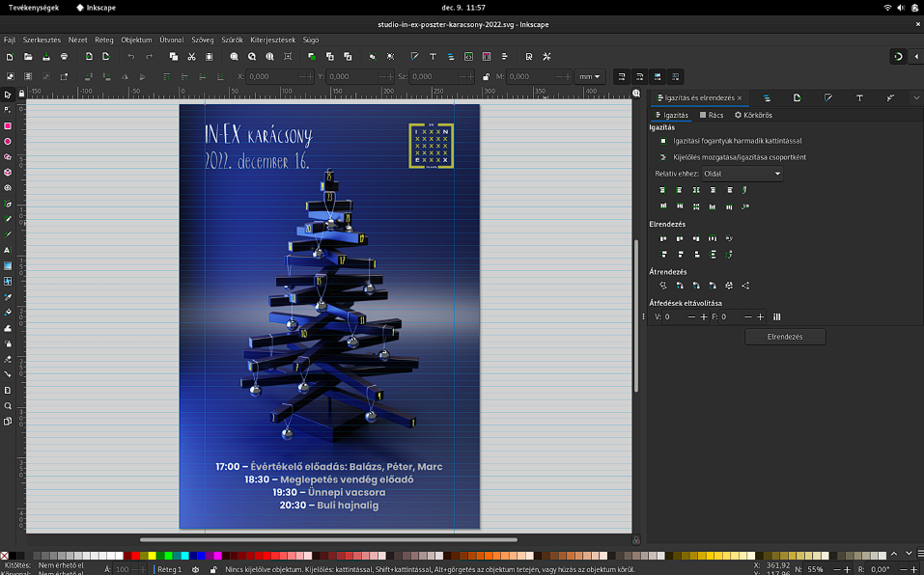Select the Rectangle tool
Image resolution: width=924 pixels, height=575 pixels.
tap(7, 127)
